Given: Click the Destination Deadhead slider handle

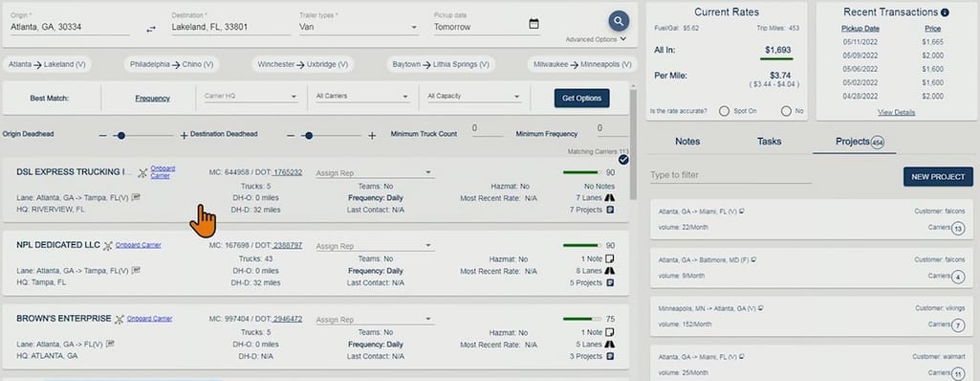Looking at the screenshot, I should click(309, 135).
